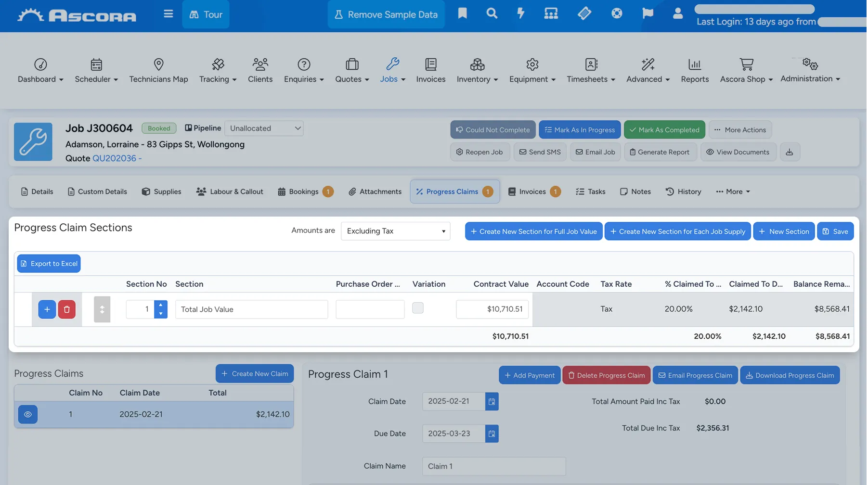Open the Reports navigation item
Image resolution: width=868 pixels, height=485 pixels.
click(695, 70)
